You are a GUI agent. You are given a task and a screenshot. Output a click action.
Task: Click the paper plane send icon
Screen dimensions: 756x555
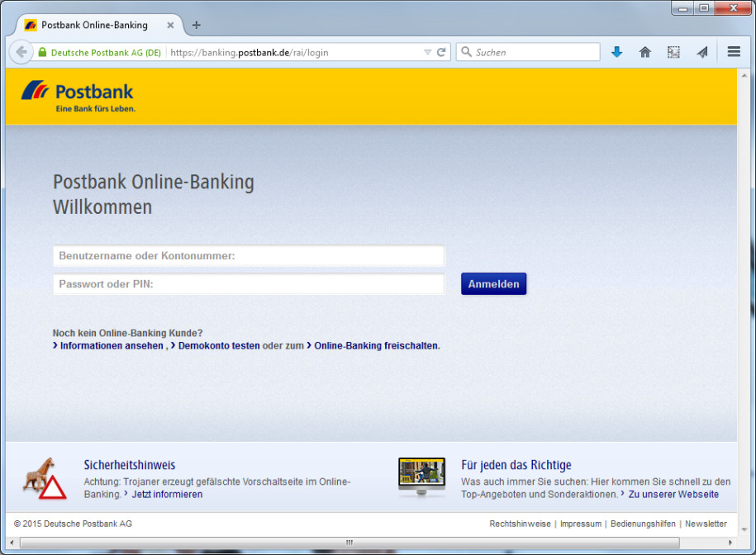[702, 52]
